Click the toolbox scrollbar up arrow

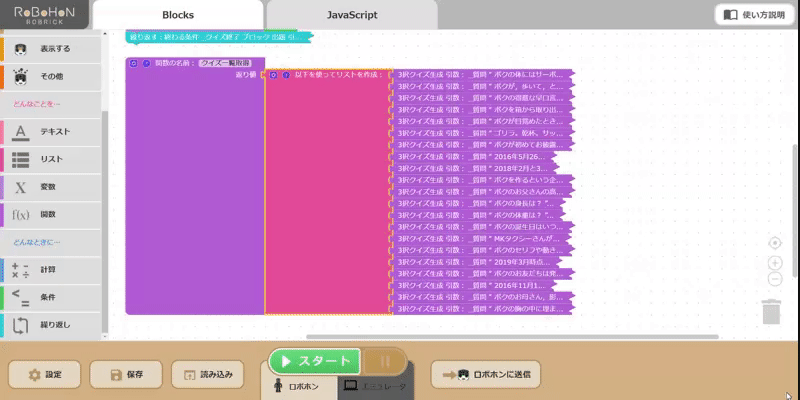coord(105,34)
